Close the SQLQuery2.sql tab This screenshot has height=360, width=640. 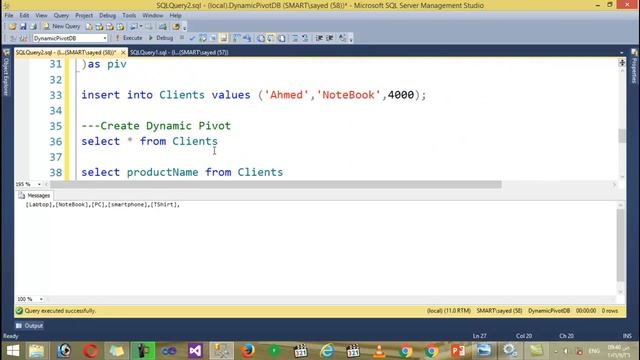click(x=123, y=53)
